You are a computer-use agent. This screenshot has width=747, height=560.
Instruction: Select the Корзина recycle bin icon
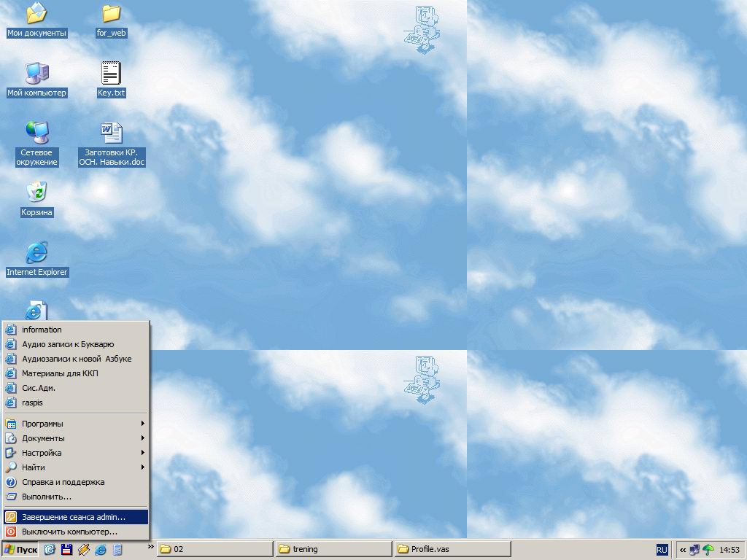coord(36,199)
